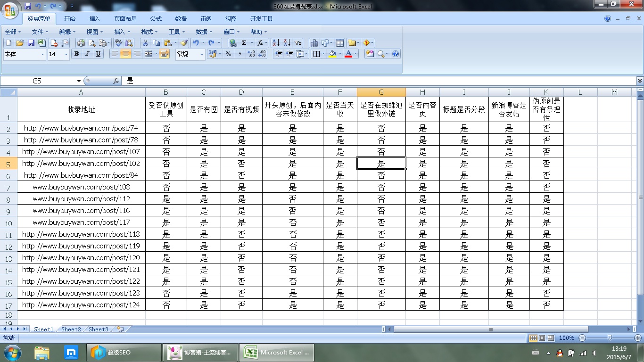Click the AutoSum sigma icon
644x362 pixels.
[244, 43]
